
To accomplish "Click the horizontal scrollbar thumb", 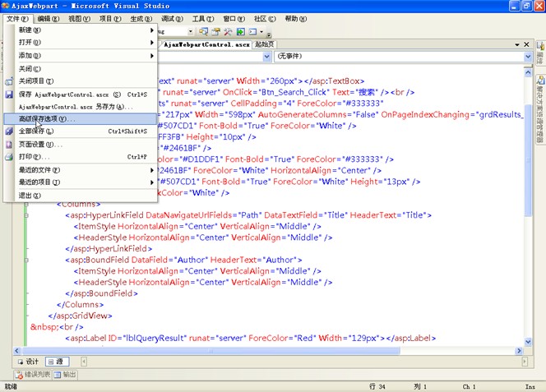I will pyautogui.click(x=211, y=351).
